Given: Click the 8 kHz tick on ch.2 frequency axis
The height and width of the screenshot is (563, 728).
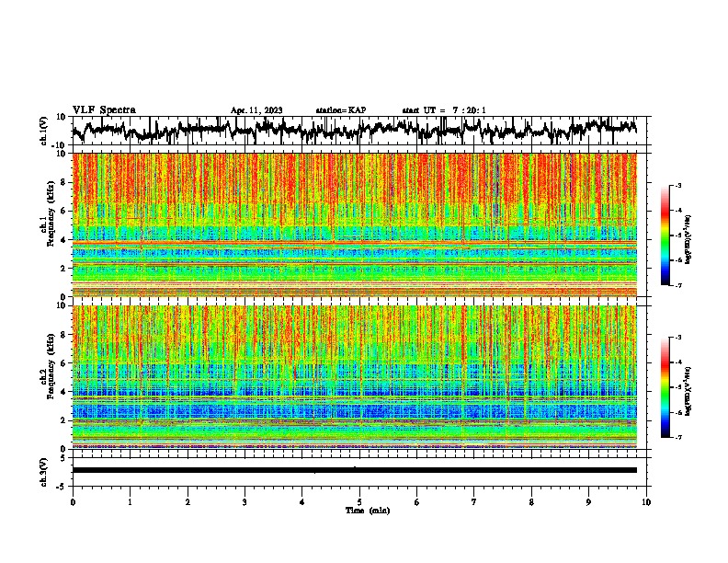Looking at the screenshot, I should (63, 335).
